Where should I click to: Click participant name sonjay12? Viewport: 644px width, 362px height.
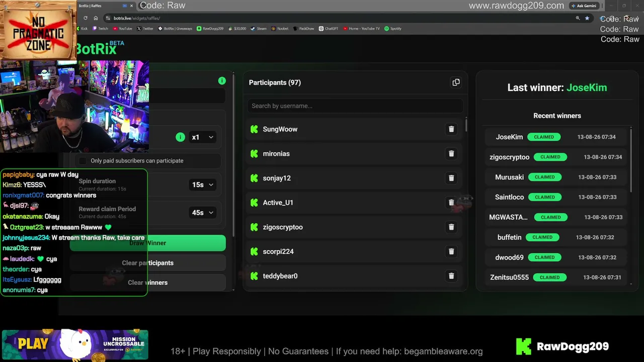pos(277,178)
